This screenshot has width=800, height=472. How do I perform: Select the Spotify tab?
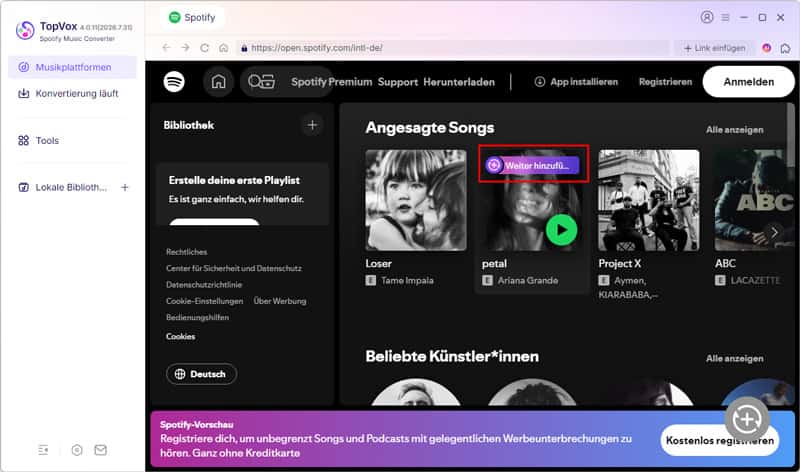(192, 17)
